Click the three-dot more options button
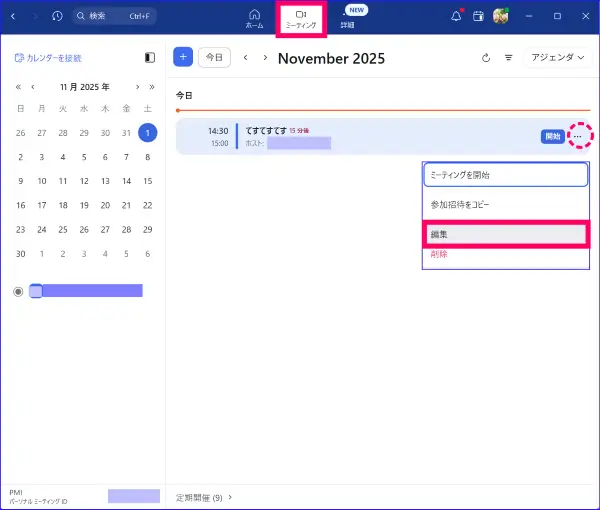This screenshot has height=510, width=600. tap(579, 136)
